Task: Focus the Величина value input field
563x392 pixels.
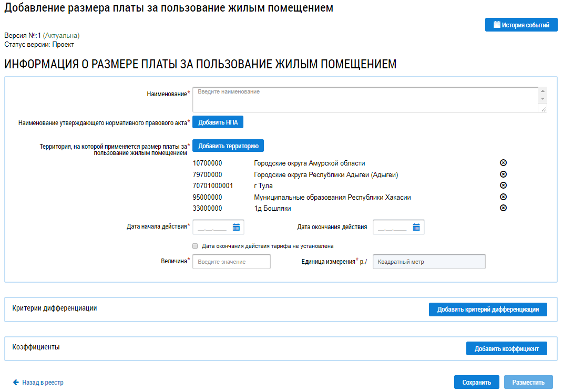Action: point(231,262)
